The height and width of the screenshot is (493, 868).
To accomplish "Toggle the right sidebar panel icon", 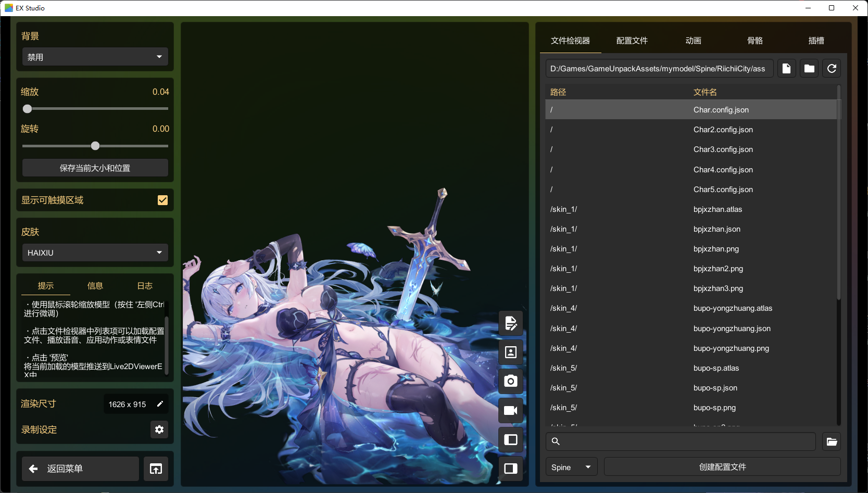I will 511,469.
